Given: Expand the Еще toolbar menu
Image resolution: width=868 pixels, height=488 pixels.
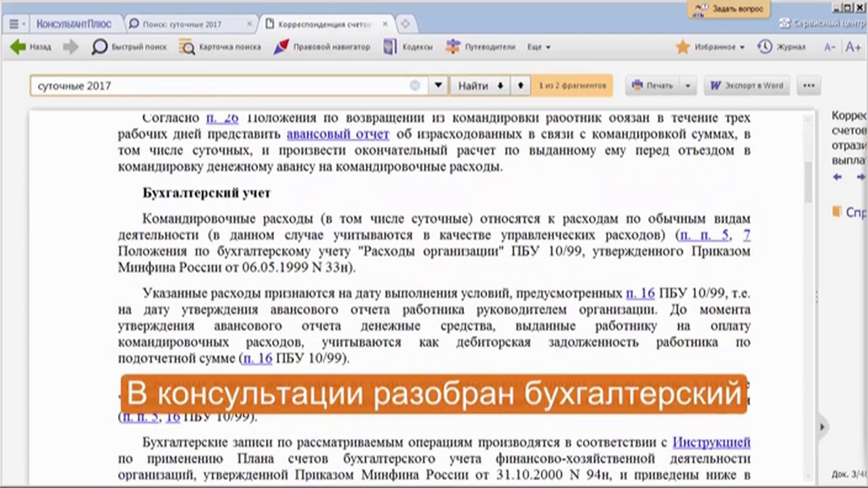Looking at the screenshot, I should [x=538, y=47].
